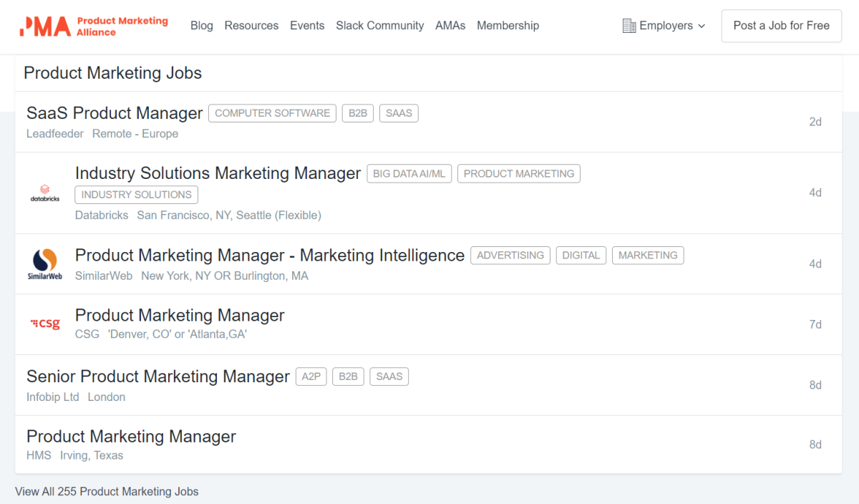Open the Blog menu item
859x504 pixels.
pyautogui.click(x=202, y=26)
